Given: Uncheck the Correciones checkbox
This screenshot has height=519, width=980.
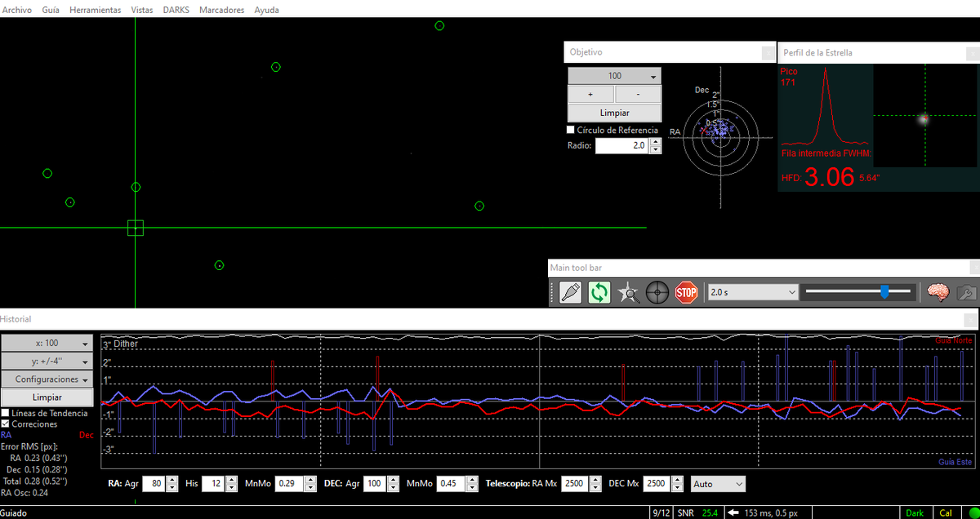Looking at the screenshot, I should click(x=6, y=424).
